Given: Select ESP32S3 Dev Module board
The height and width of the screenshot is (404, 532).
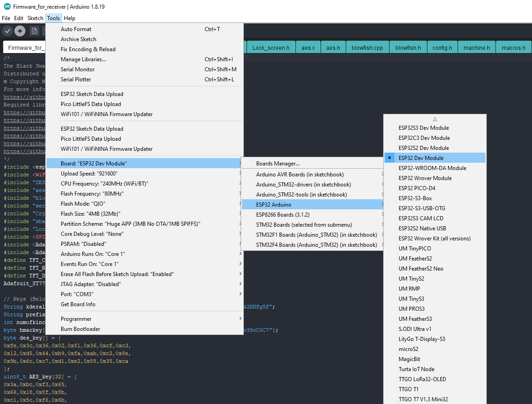Looking at the screenshot, I should (435, 128).
